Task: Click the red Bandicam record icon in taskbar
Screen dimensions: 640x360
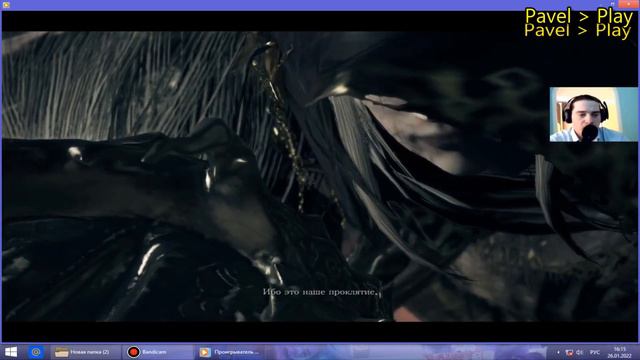Action: click(133, 352)
